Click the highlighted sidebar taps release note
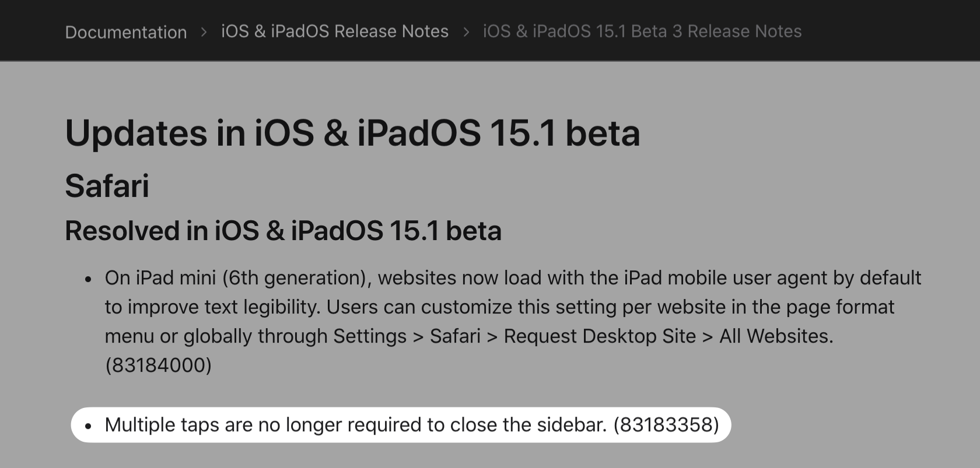This screenshot has height=468, width=980. coord(401,425)
